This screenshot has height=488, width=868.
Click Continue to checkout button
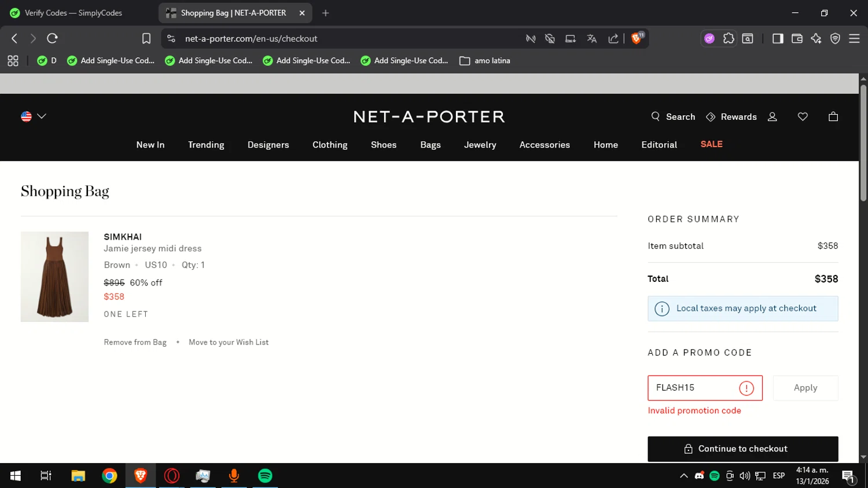(743, 449)
